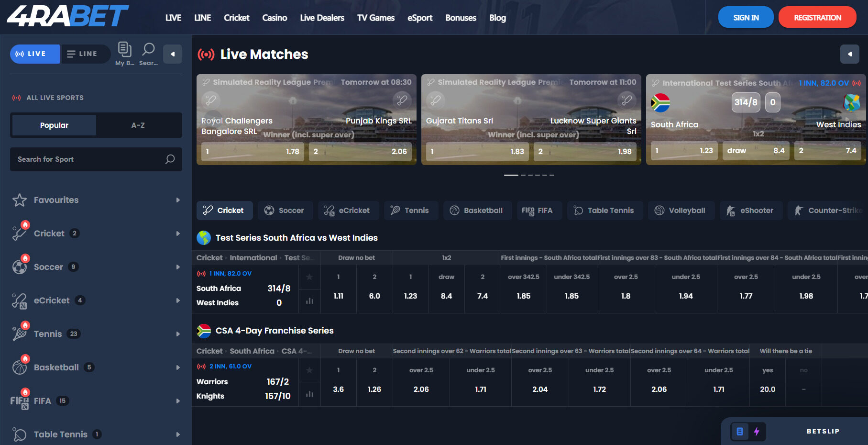Screen dimensions: 868x445
Task: Bet on Royal Challengers Bangalore at 1.78
Action: click(253, 151)
